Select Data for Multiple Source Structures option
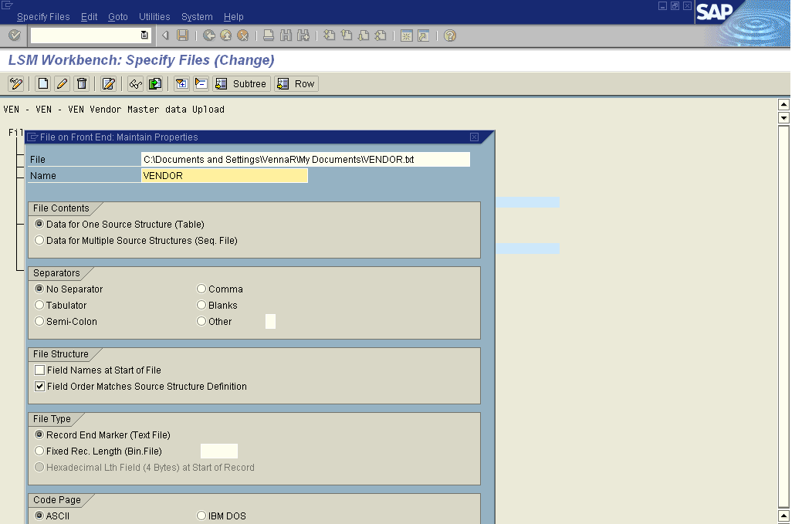This screenshot has height=524, width=812. click(39, 241)
